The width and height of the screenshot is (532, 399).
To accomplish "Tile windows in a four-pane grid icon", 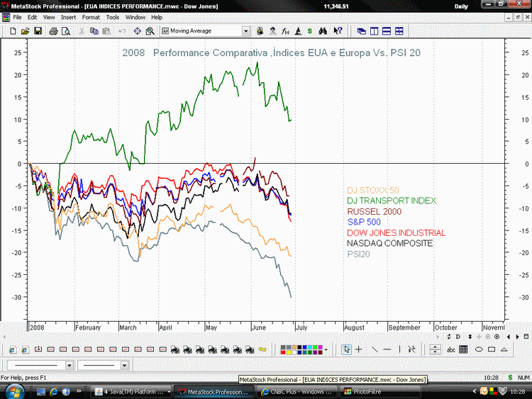I will pyautogui.click(x=399, y=31).
